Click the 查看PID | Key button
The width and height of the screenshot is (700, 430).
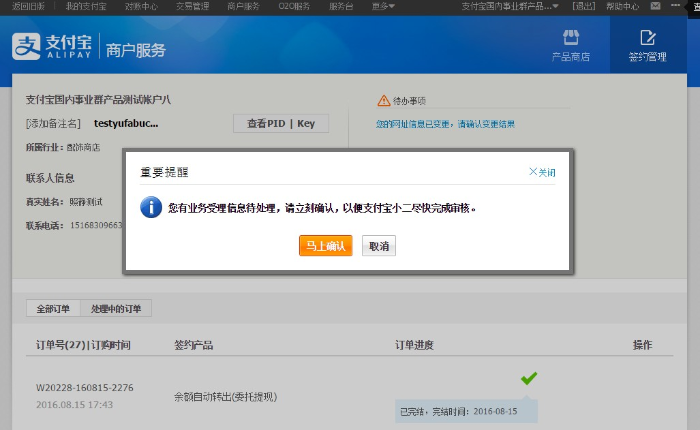pos(281,123)
